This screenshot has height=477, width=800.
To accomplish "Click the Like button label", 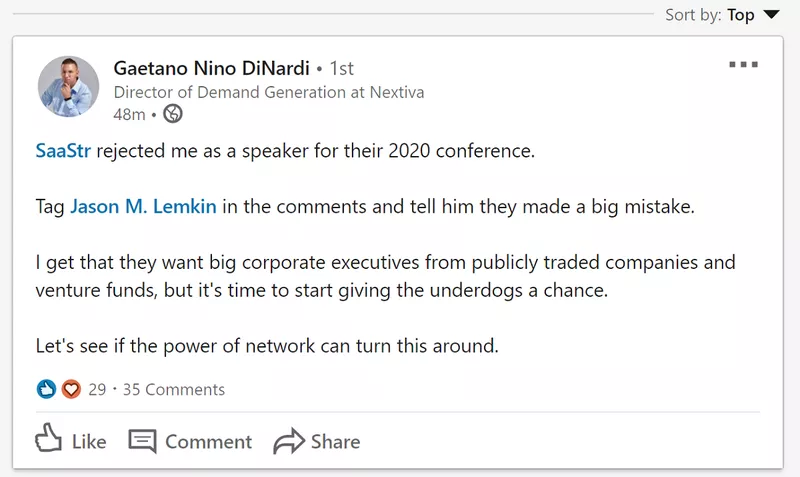I will pos(89,441).
